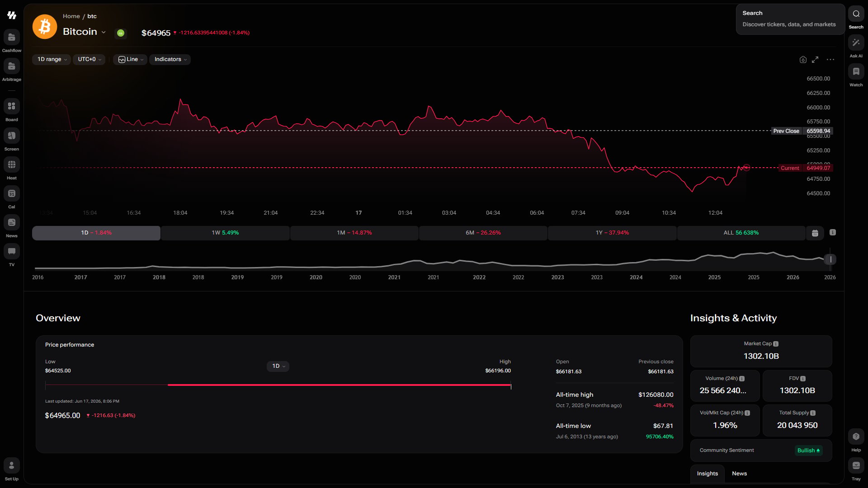Click the All-time low $67.81 value
The width and height of the screenshot is (868, 488).
click(663, 426)
